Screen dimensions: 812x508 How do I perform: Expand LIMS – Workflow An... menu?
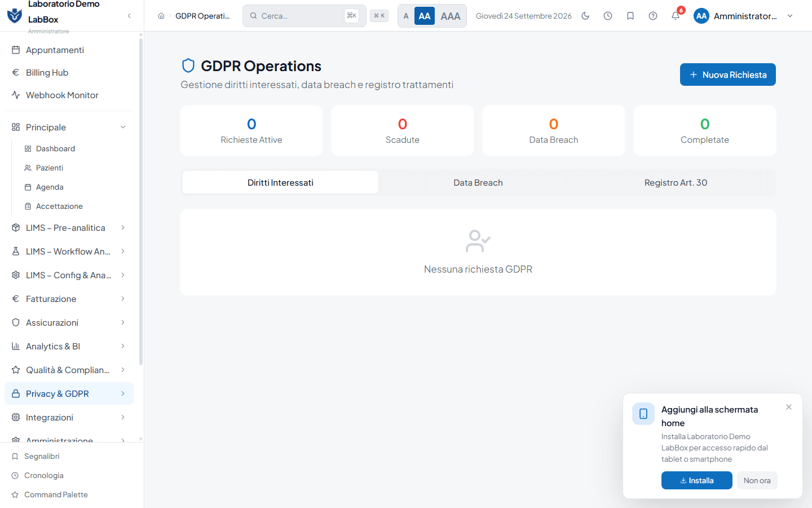point(69,251)
